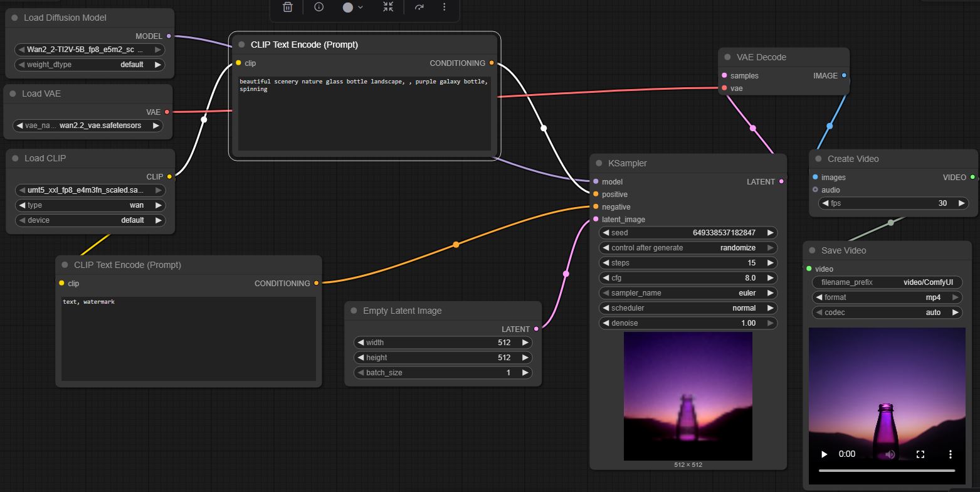Click the video player volume icon

890,454
